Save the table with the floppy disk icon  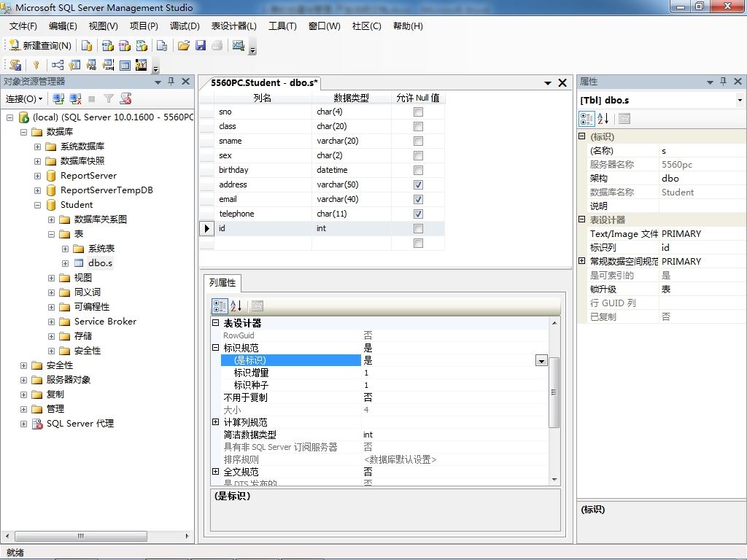point(201,45)
